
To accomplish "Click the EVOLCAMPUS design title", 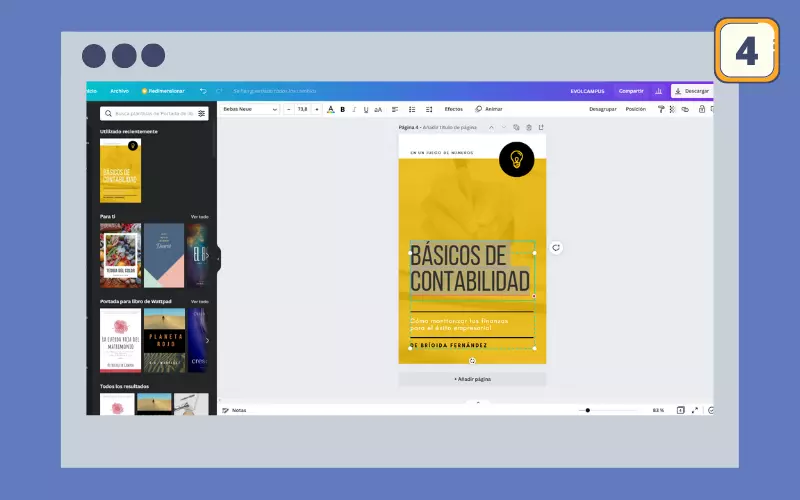I will click(x=587, y=91).
